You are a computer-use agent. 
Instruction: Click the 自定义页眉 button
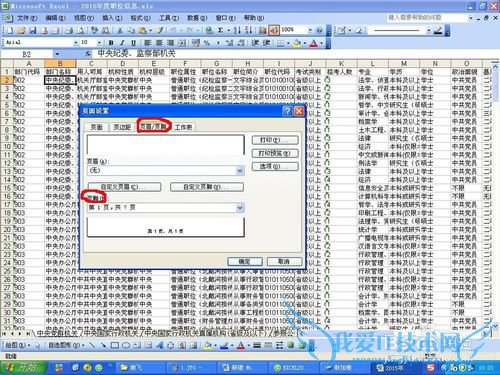coord(125,187)
